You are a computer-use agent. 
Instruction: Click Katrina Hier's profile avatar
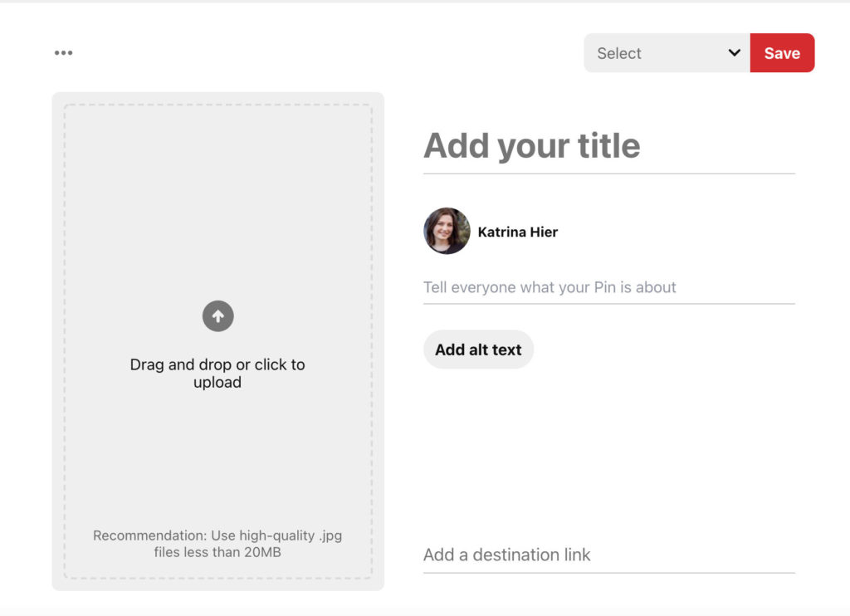pyautogui.click(x=447, y=231)
